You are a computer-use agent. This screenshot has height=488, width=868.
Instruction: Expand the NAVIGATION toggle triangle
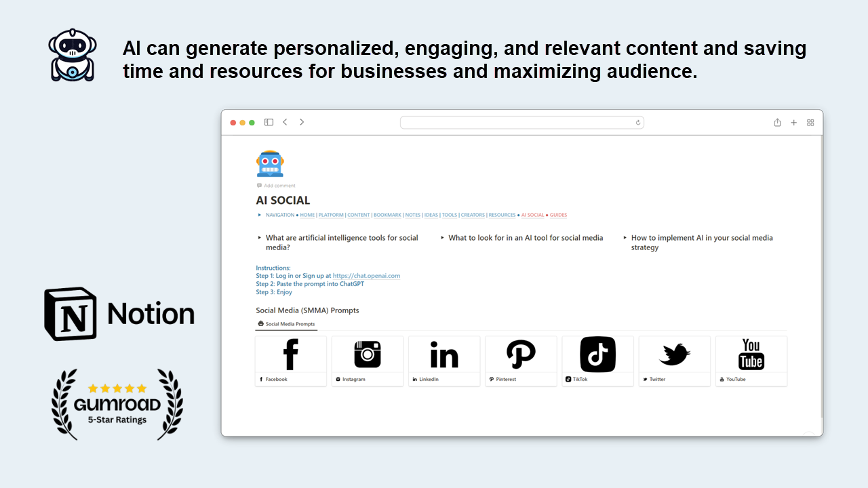[260, 215]
